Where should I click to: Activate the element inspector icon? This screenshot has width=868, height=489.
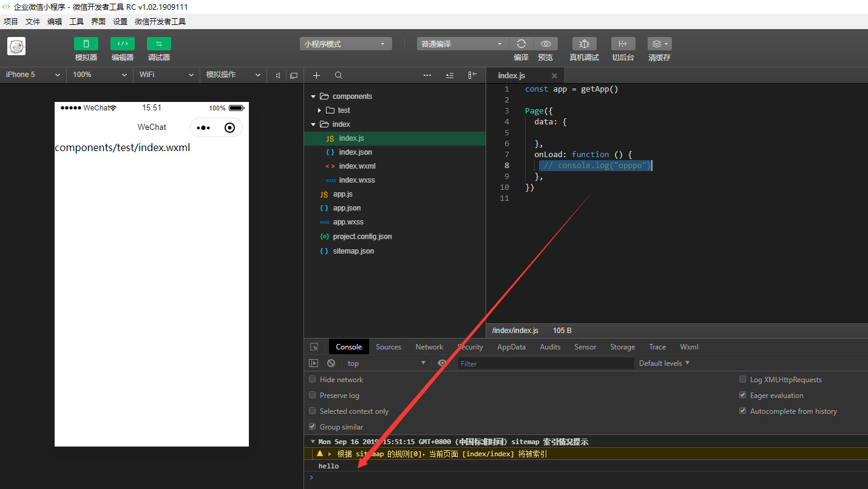pos(314,347)
